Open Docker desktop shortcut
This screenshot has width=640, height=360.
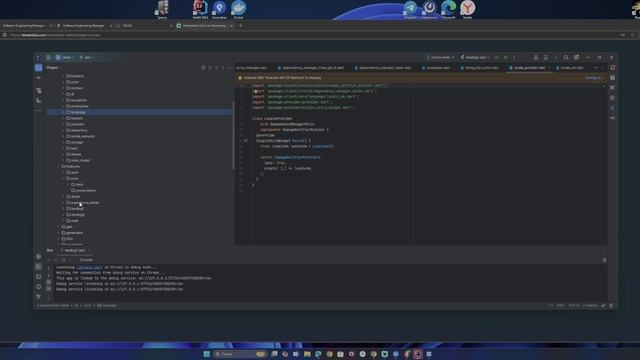(x=238, y=10)
